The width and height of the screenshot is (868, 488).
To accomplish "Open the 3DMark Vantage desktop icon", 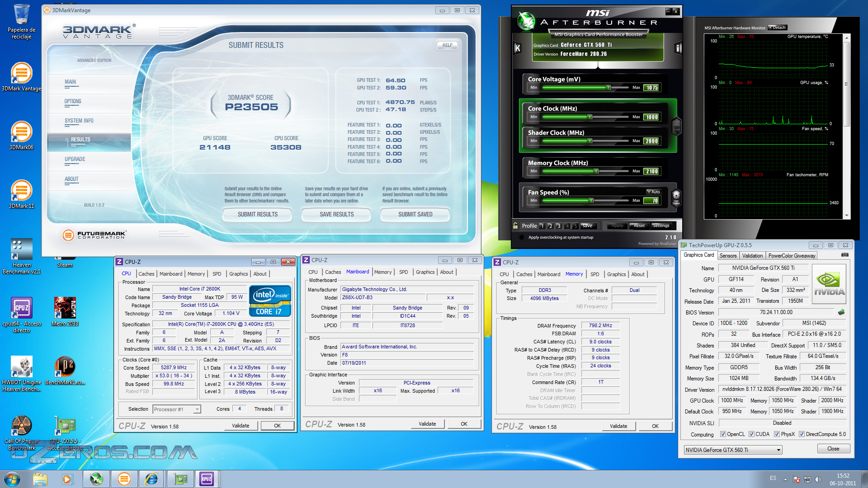I will pyautogui.click(x=21, y=77).
